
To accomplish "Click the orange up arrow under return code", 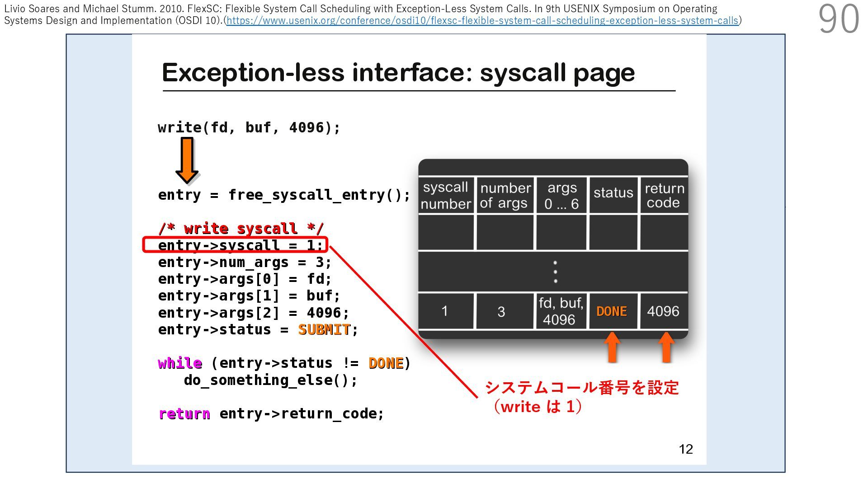I will (x=666, y=347).
